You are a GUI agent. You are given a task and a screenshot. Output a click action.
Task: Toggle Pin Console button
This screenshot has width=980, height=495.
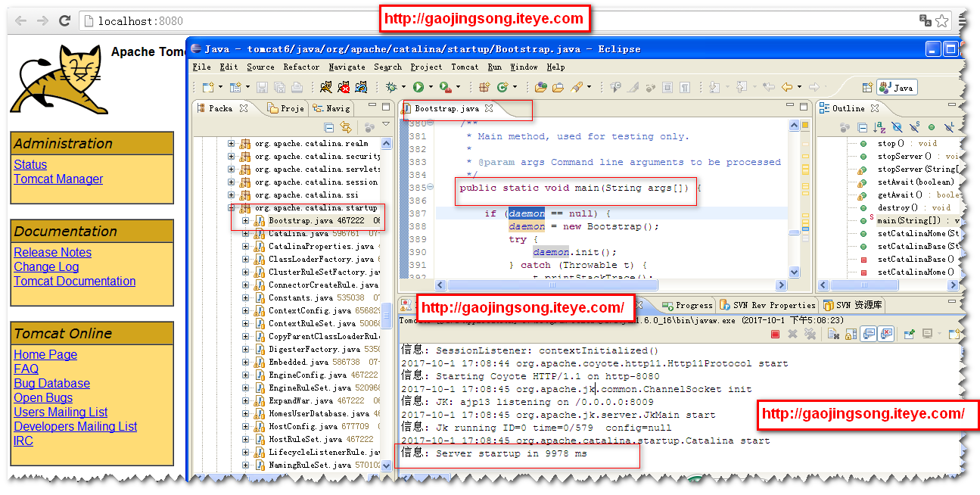pos(910,334)
